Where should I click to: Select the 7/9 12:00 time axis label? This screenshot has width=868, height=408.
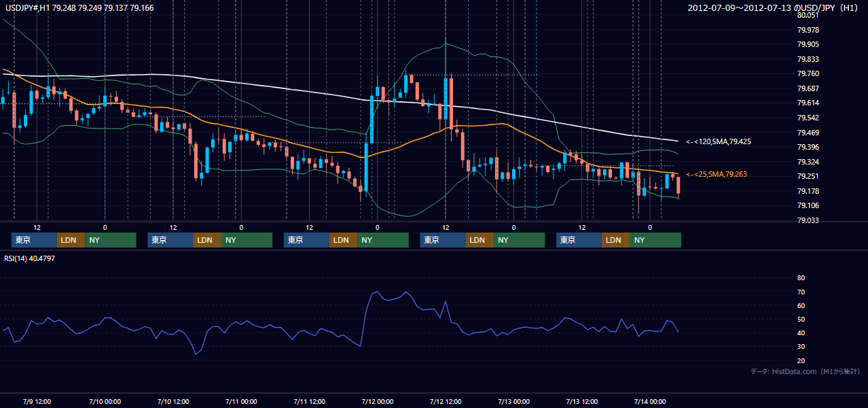tap(37, 401)
